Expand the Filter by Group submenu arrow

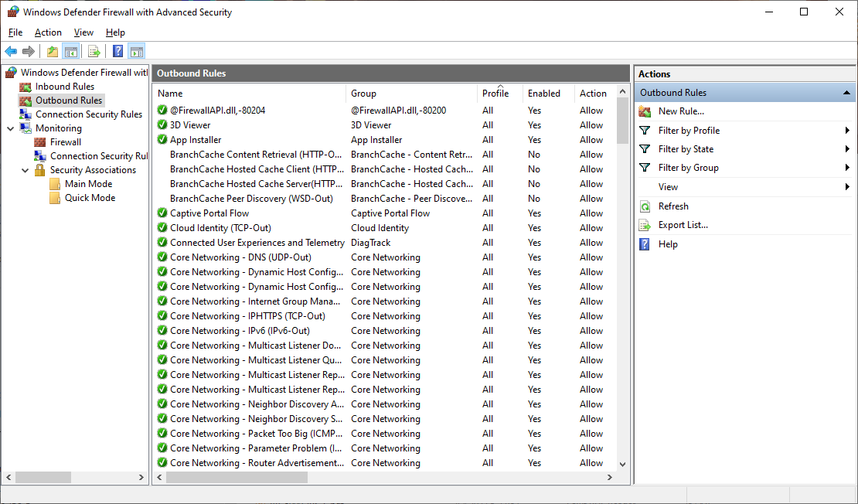[x=846, y=168]
